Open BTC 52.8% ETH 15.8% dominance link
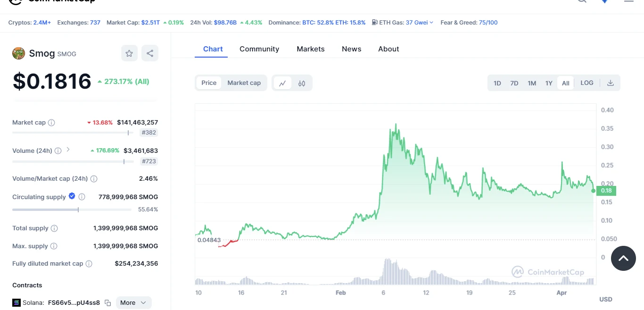 point(334,23)
